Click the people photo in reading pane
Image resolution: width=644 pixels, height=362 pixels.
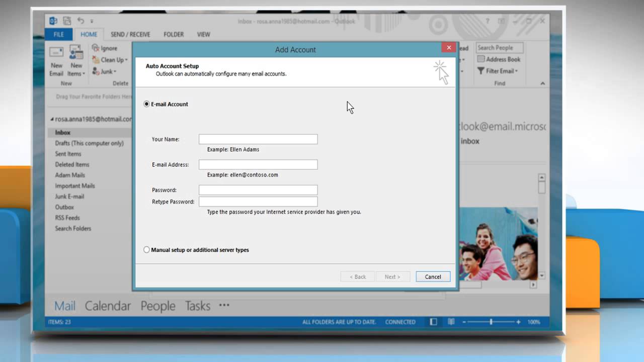[498, 244]
